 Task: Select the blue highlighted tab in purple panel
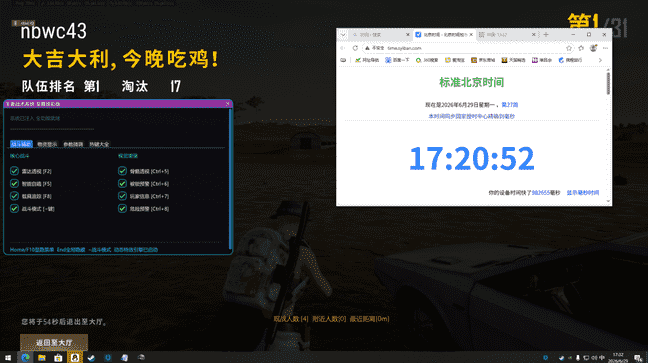click(x=21, y=144)
